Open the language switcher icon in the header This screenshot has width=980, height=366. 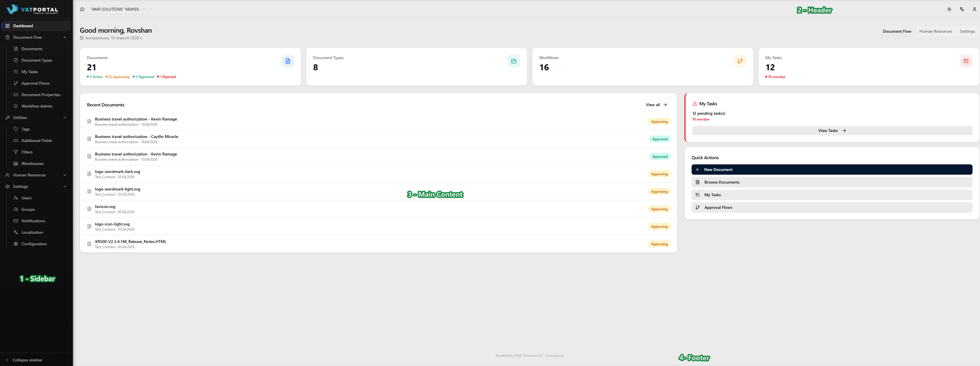(962, 9)
